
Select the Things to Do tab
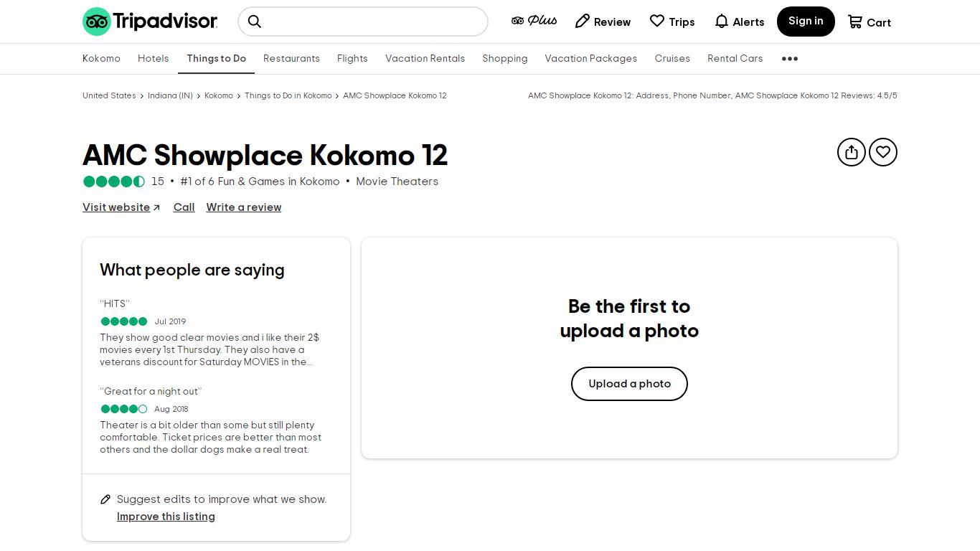point(217,59)
